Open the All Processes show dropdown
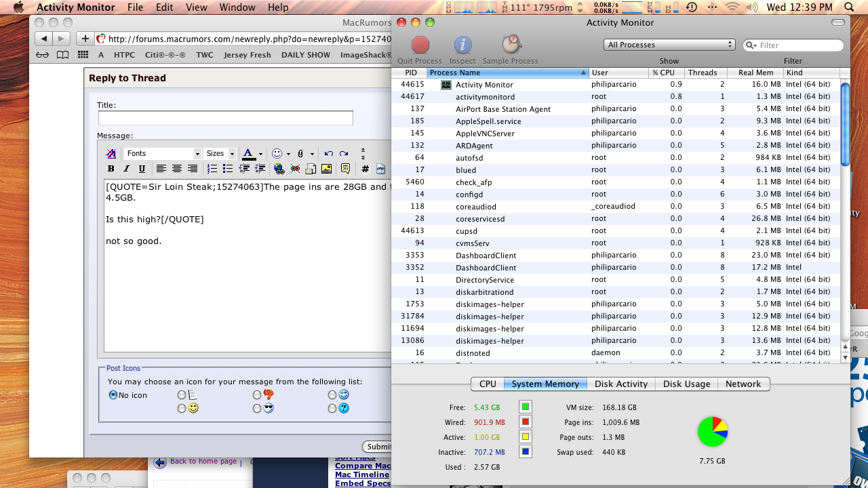The height and width of the screenshot is (488, 868). point(669,45)
